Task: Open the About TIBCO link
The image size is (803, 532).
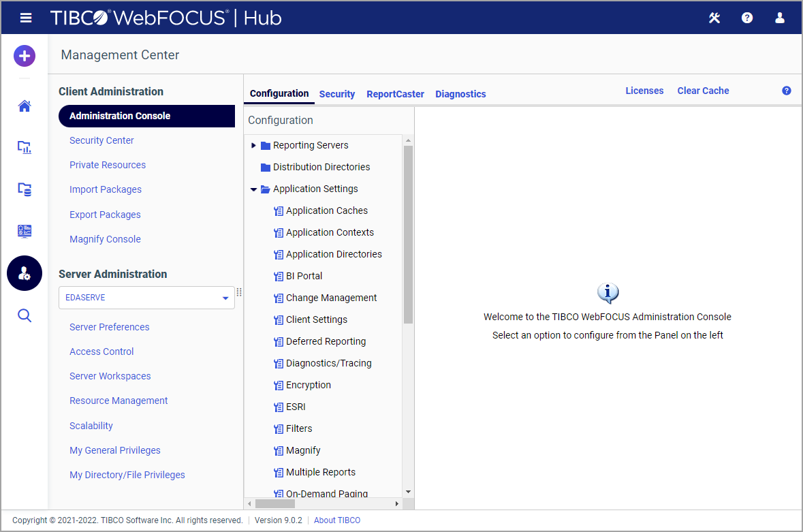Action: pos(337,520)
